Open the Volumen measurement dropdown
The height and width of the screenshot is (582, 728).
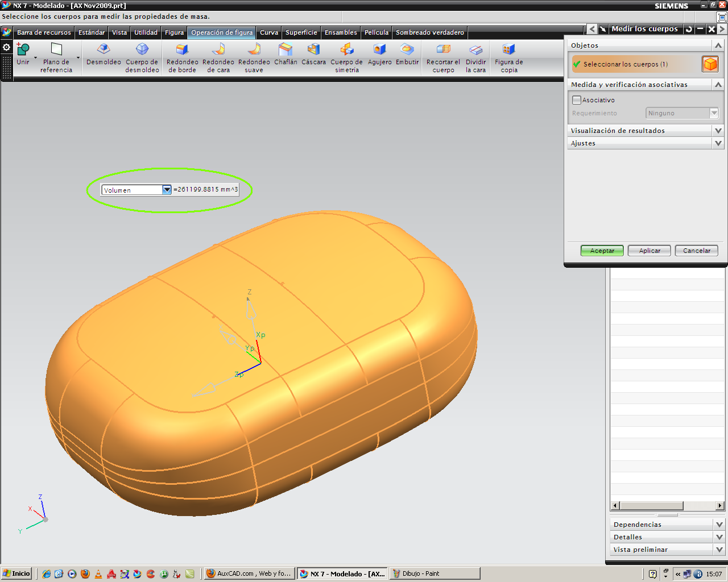tap(167, 190)
